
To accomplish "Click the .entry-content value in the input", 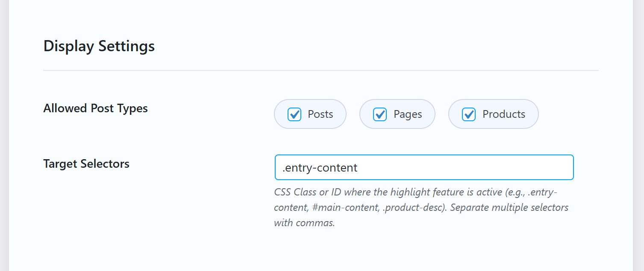I will (x=320, y=167).
